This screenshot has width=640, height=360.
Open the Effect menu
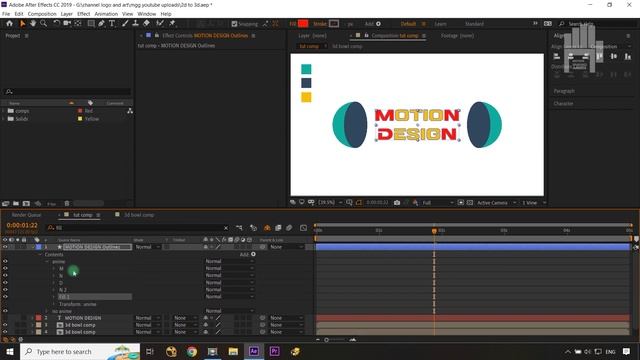pos(84,13)
